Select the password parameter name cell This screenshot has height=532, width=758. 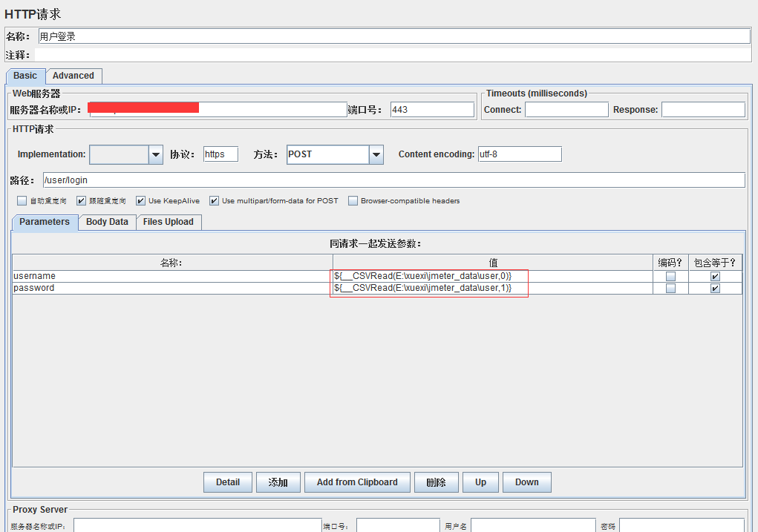(x=172, y=288)
